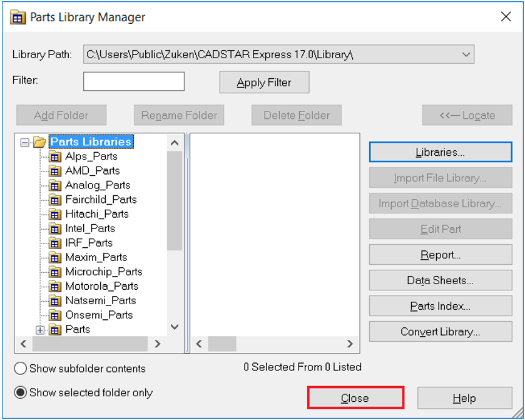This screenshot has width=525, height=420.
Task: Expand the Parts library node
Action: click(x=40, y=330)
